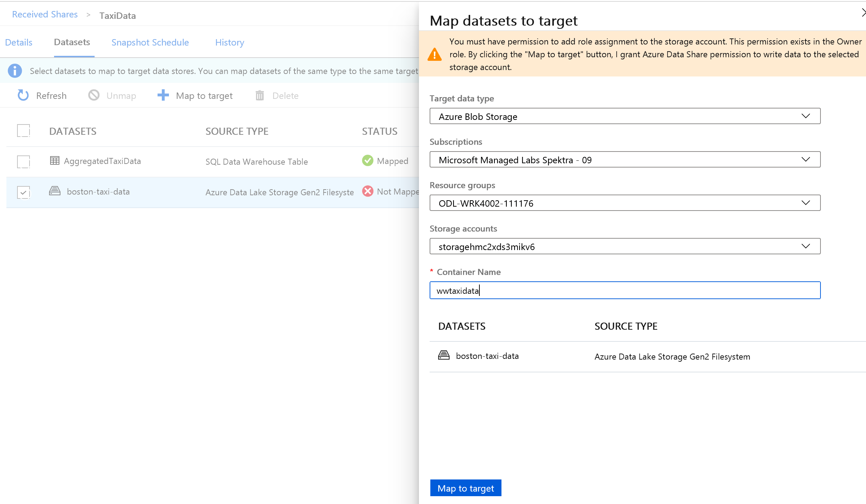Check the AggregatedTaxiData row checkbox
Screen dimensions: 866x504
click(23, 162)
